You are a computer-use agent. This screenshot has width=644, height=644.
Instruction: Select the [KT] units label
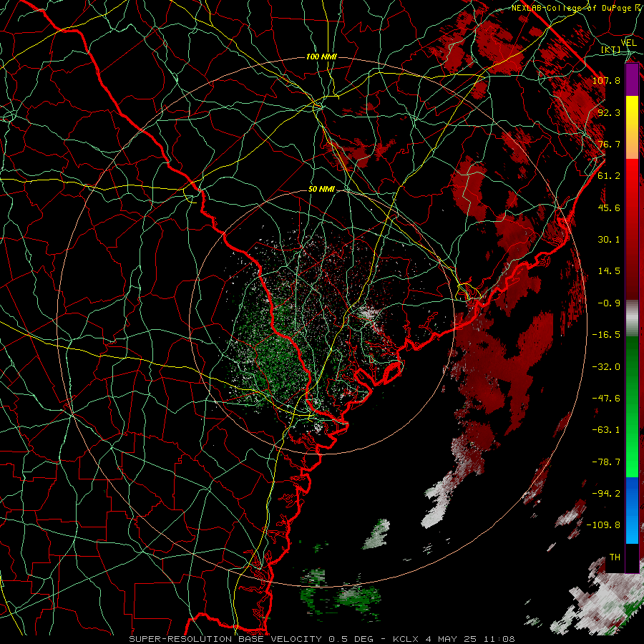(611, 49)
